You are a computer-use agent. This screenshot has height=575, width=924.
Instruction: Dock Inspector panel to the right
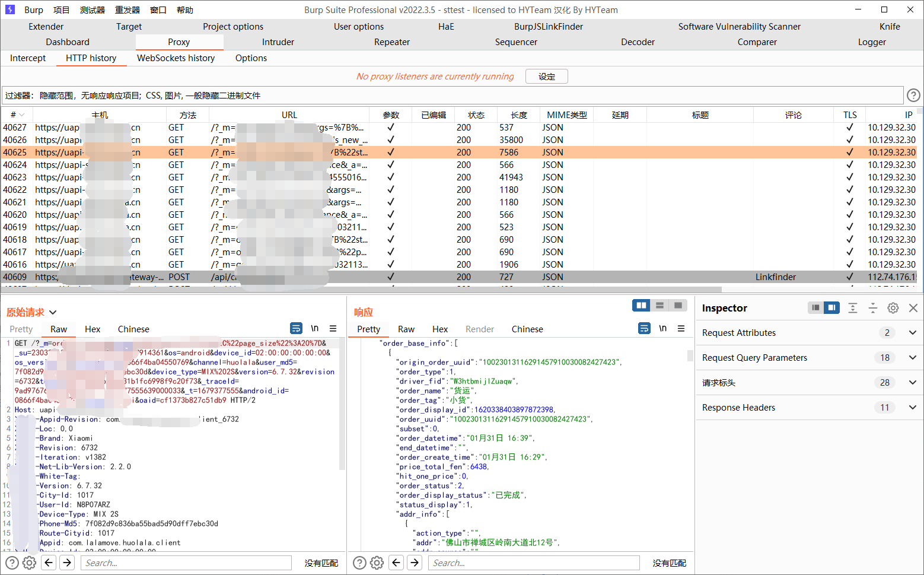click(x=832, y=307)
